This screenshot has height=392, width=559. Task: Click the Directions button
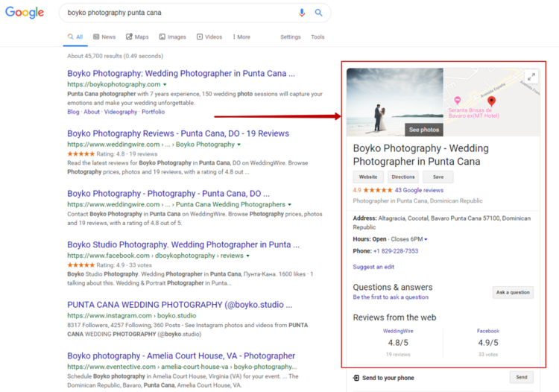402,177
